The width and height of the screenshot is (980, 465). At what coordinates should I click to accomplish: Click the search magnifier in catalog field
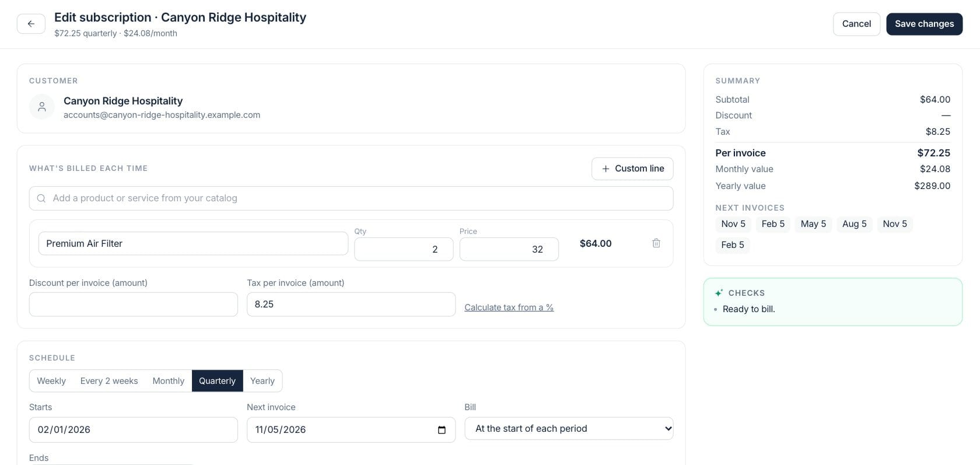(41, 198)
